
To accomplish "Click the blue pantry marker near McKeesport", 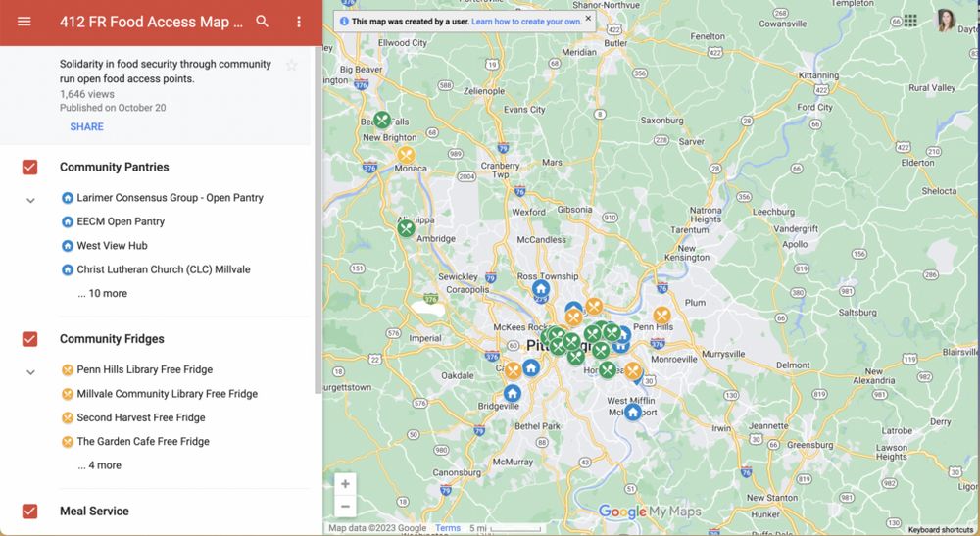I will coord(632,413).
